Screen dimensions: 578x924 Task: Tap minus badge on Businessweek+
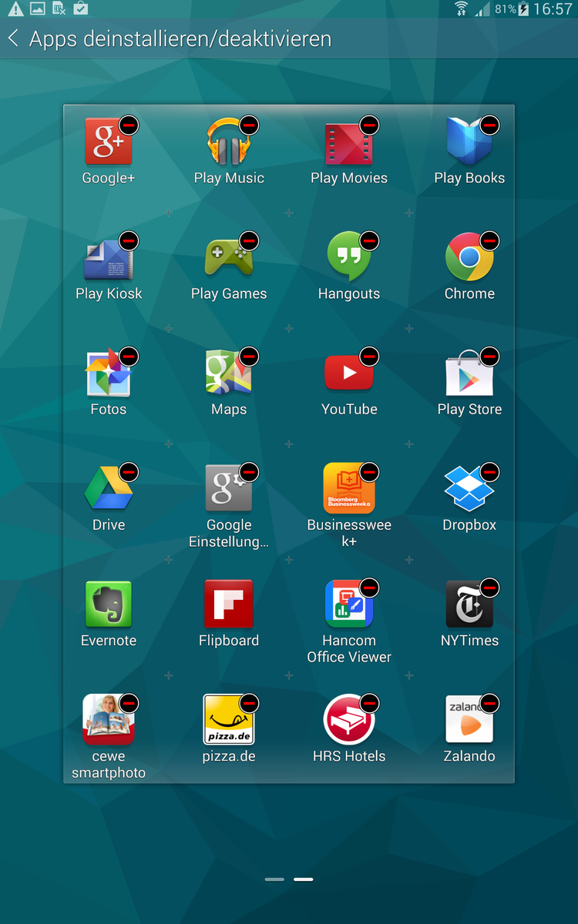click(x=369, y=471)
